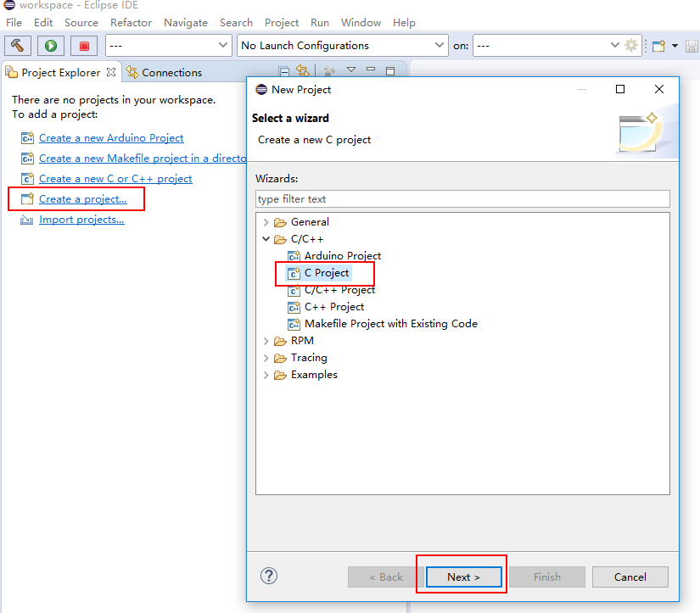Click the Create a project... link
Screen dimensions: 700x613
[83, 199]
